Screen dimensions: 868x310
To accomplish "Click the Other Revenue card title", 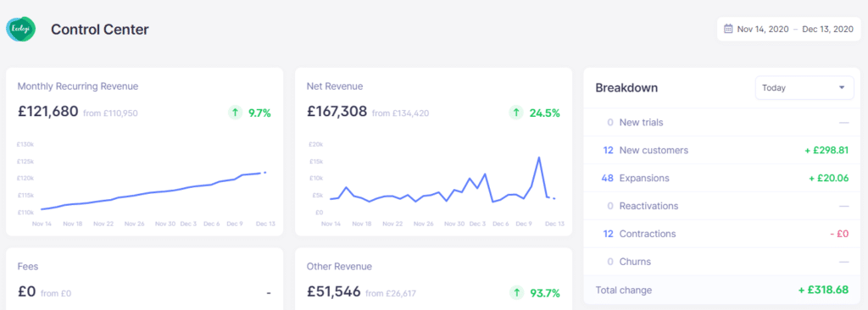I will click(339, 266).
